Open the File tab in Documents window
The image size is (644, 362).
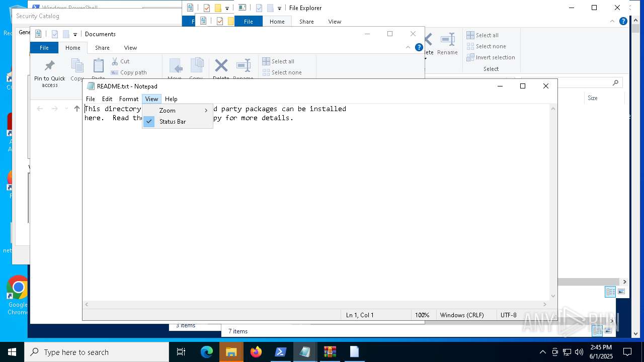coord(44,48)
